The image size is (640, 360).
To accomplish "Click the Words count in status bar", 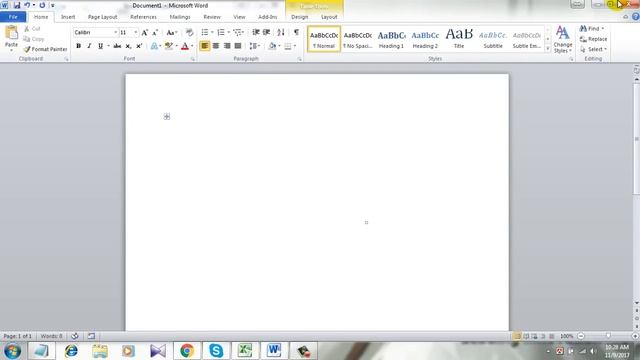I will point(51,336).
